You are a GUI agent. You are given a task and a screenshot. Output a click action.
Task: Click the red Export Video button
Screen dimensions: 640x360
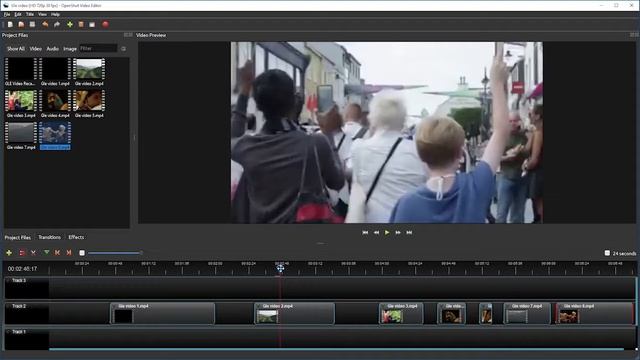pyautogui.click(x=105, y=24)
